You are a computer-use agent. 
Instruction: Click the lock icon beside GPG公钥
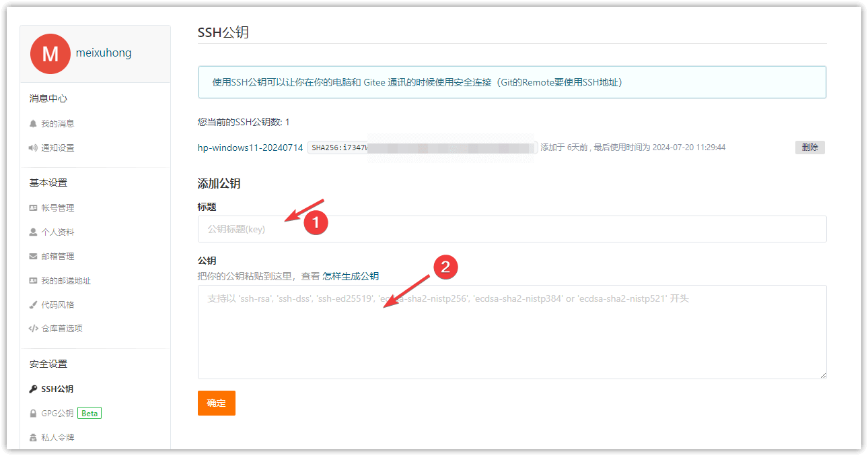point(33,414)
